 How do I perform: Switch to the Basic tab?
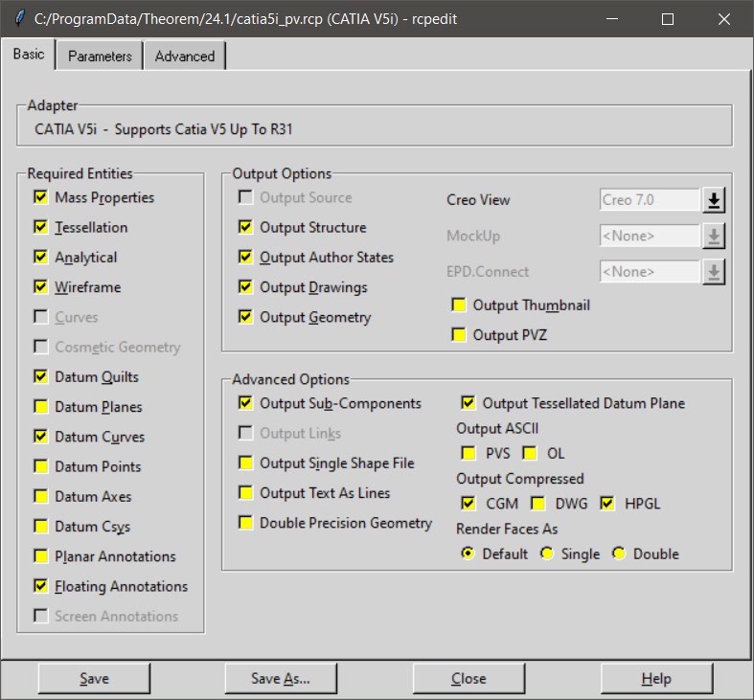click(29, 54)
